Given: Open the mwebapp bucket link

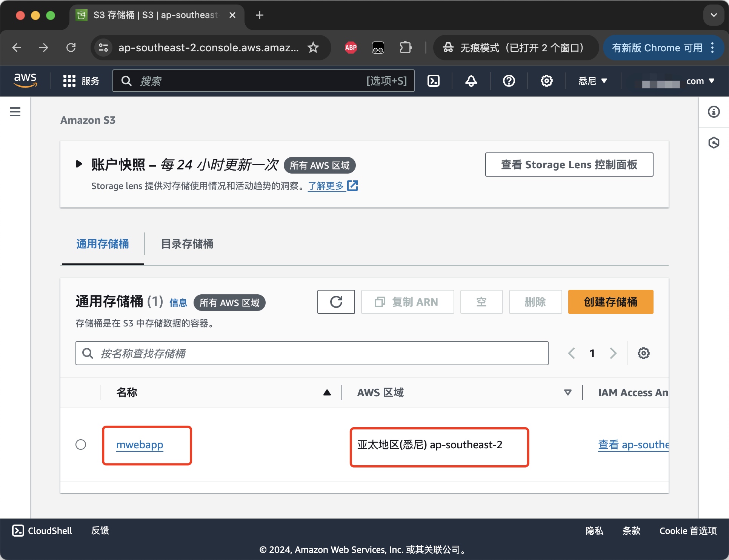Looking at the screenshot, I should pos(140,445).
